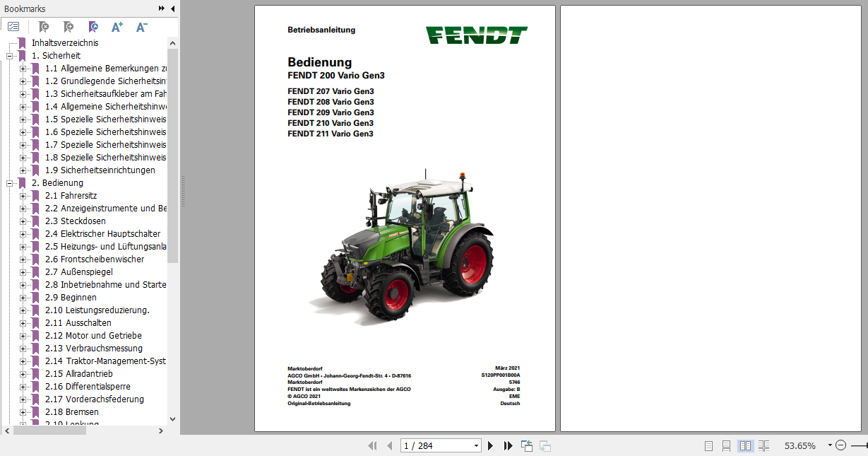Collapse the 1. Sicherheit bookmark node

[10, 56]
